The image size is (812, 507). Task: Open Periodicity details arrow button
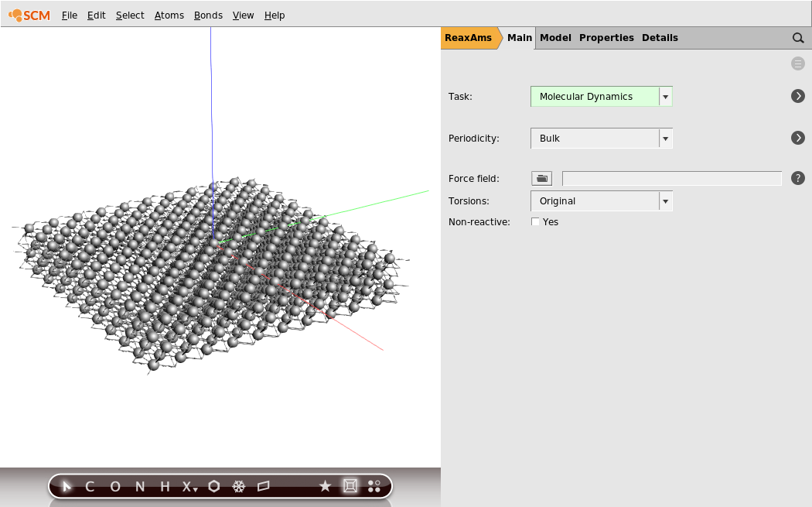coord(798,138)
